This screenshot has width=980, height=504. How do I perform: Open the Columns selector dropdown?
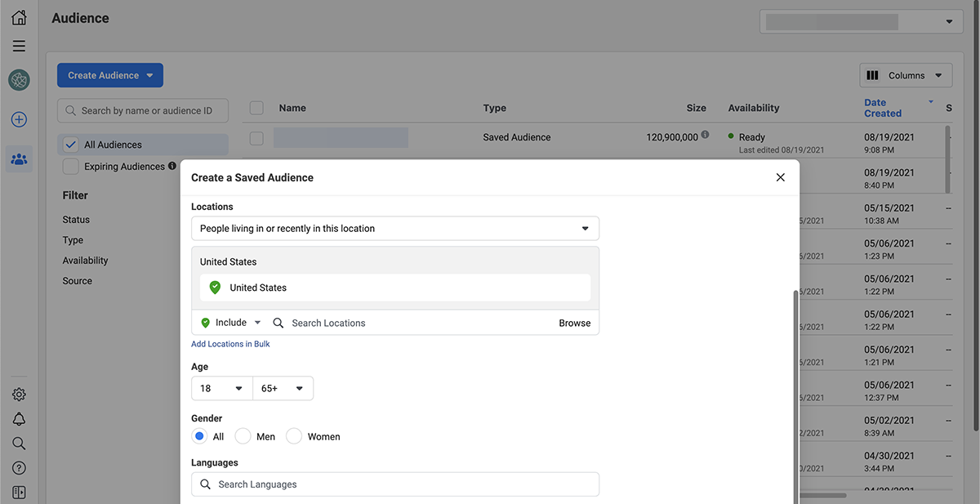tap(906, 75)
